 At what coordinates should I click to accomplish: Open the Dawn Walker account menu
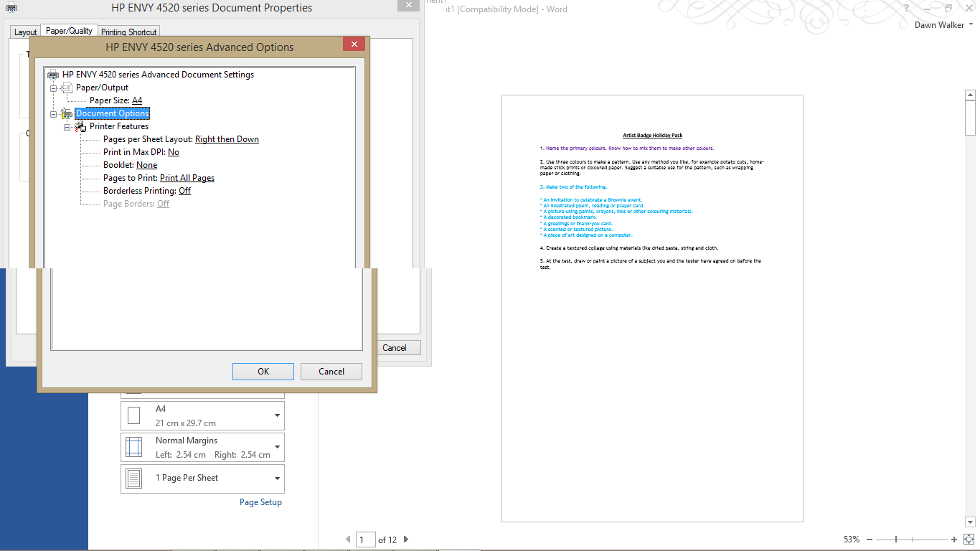click(943, 25)
